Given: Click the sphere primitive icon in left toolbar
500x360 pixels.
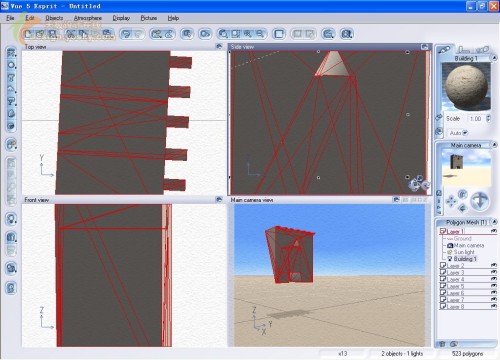Looking at the screenshot, I should click(x=11, y=65).
